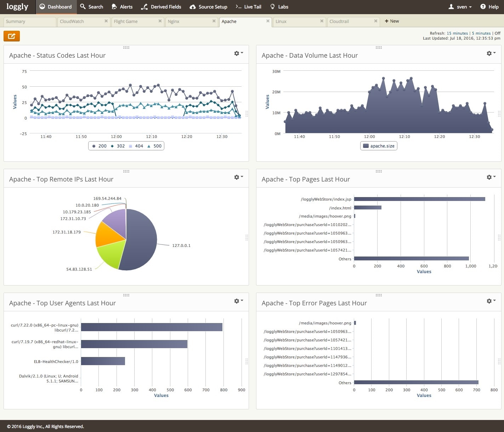Add a New dashboard tab

(392, 21)
